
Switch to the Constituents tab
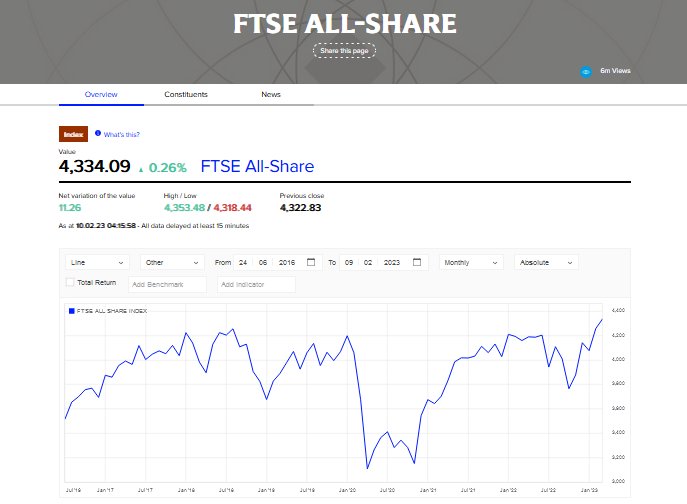coord(186,94)
